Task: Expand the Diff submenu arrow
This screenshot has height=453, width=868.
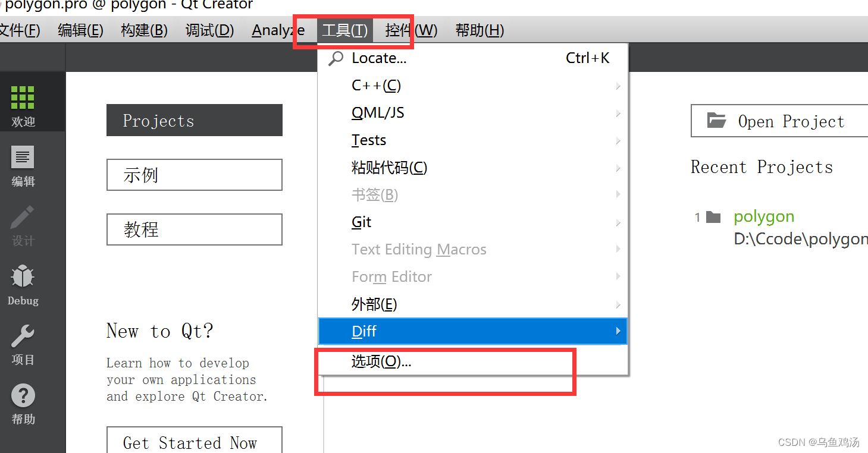Action: point(618,332)
